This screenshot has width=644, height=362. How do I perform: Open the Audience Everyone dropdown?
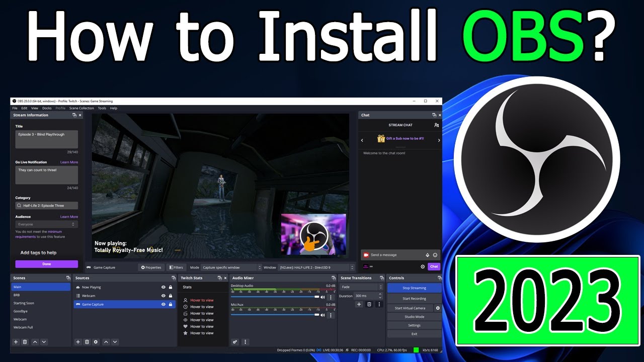click(x=46, y=224)
